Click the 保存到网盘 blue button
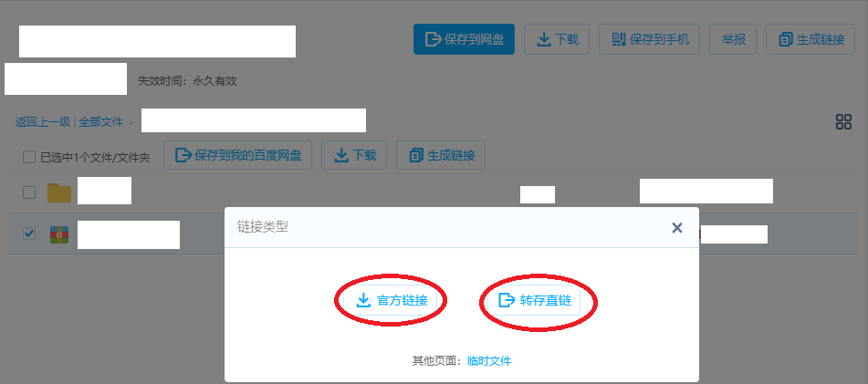Screen dimensions: 868x384 click(464, 39)
